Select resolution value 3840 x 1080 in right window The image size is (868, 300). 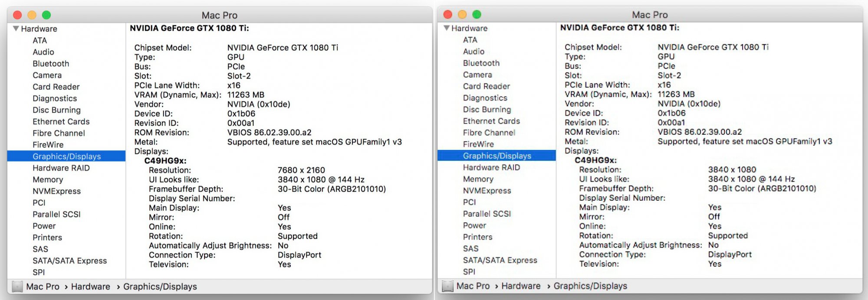[732, 170]
